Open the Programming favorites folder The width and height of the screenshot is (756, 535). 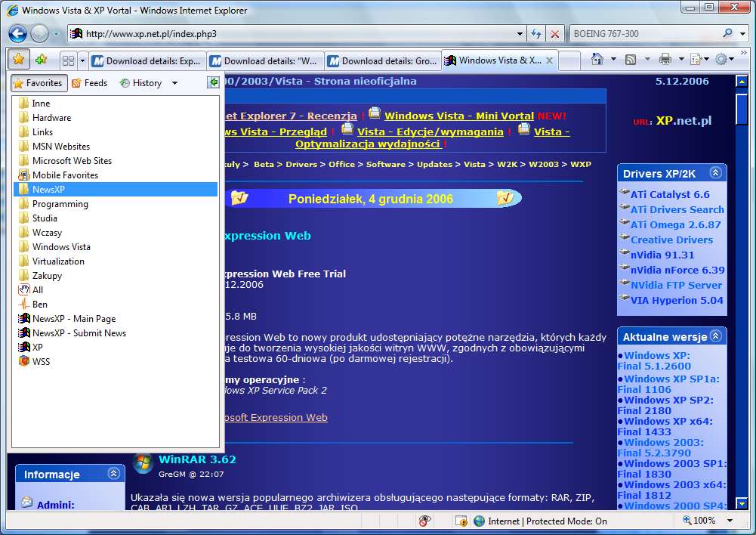116,203
